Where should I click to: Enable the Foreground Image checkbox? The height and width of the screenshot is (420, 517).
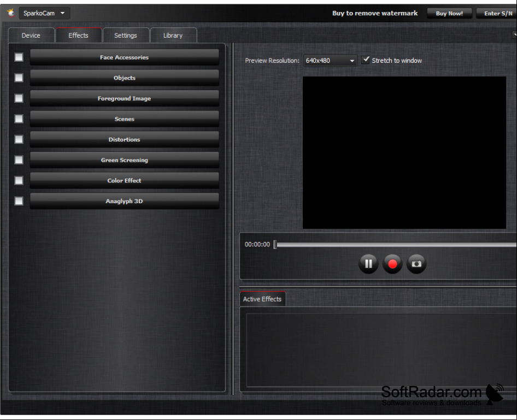coord(19,98)
